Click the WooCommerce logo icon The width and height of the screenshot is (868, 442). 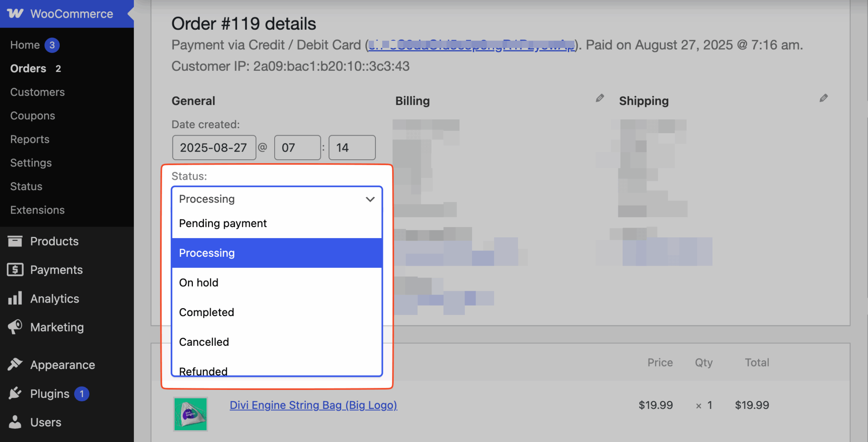coord(15,13)
